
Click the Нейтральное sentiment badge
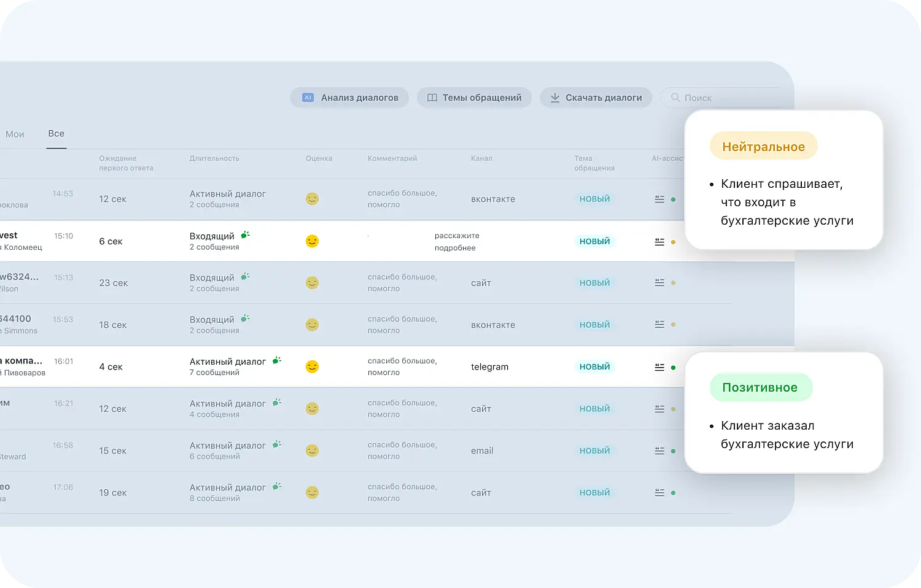[x=763, y=147]
